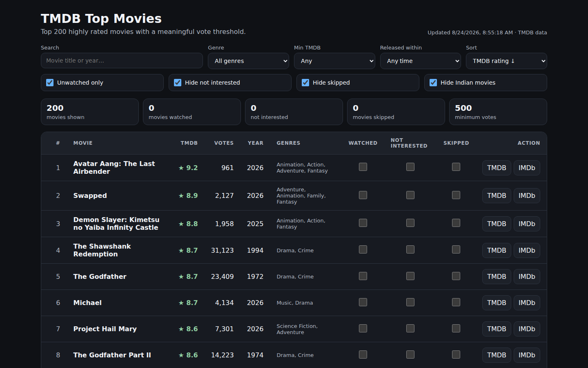Check watched for The Shawshank Redemption
588x368 pixels.
363,249
